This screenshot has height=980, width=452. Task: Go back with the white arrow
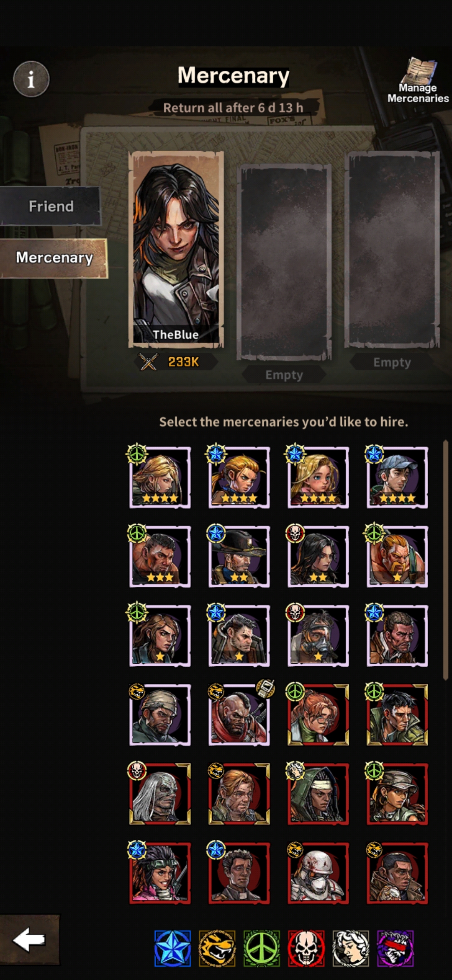coord(29,939)
